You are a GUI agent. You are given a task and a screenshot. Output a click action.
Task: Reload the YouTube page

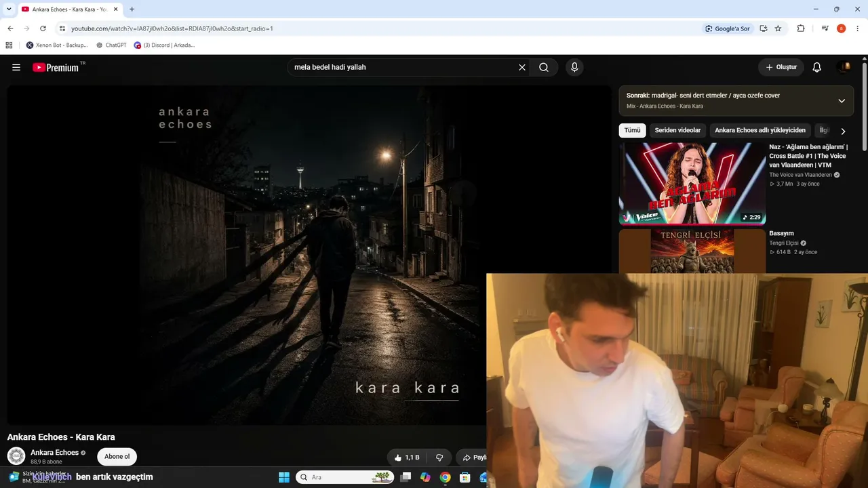coord(43,28)
